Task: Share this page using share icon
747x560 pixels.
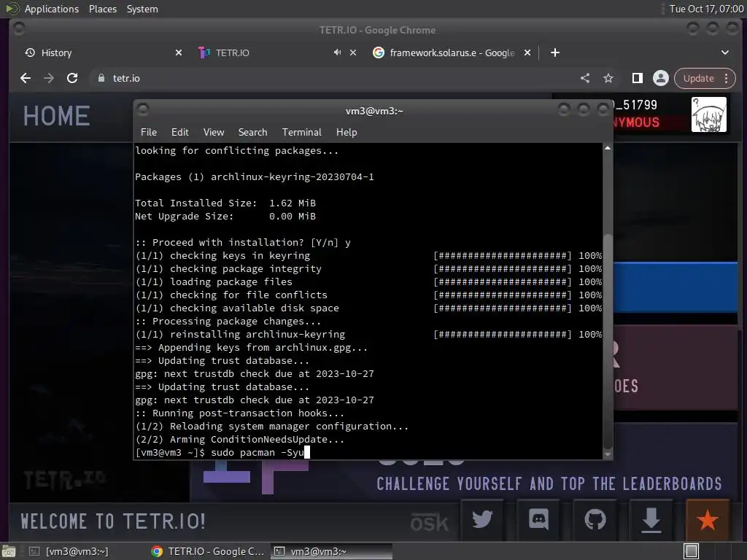Action: coord(585,78)
